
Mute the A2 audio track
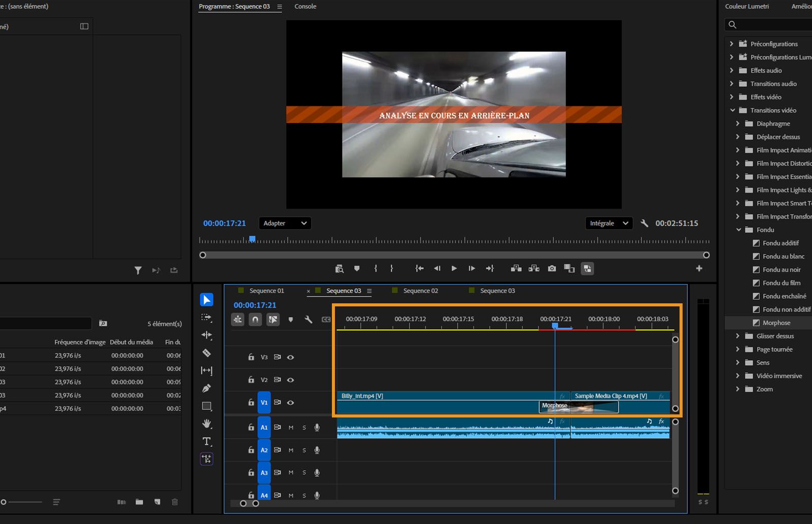[291, 450]
